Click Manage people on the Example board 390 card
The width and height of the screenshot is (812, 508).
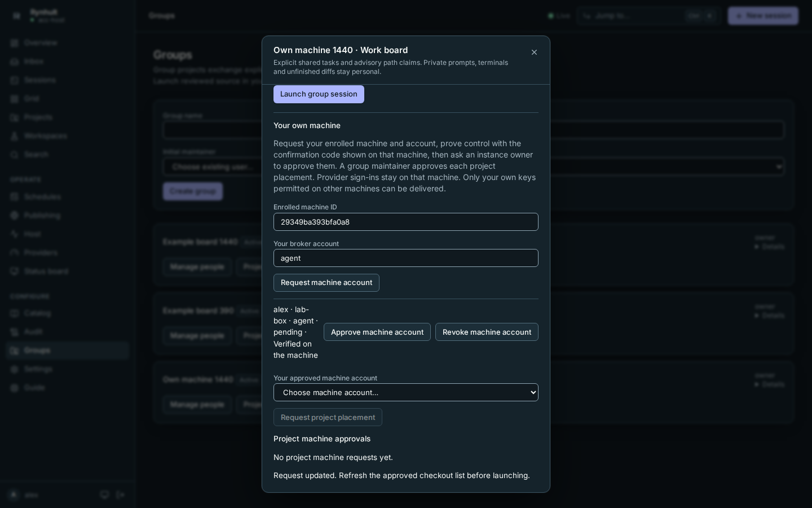click(x=197, y=336)
